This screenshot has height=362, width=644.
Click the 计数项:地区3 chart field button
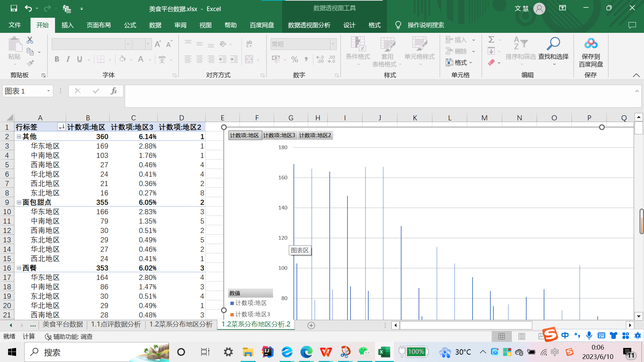279,135
